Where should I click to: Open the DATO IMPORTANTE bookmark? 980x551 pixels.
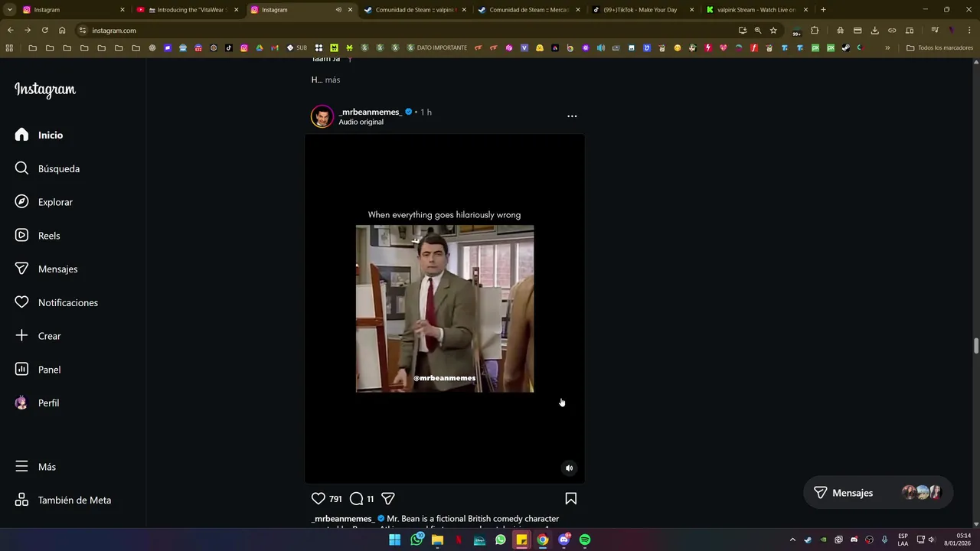click(x=437, y=48)
